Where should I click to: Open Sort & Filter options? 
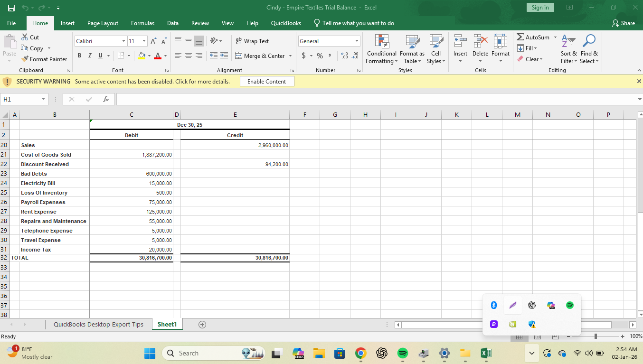[x=568, y=49]
